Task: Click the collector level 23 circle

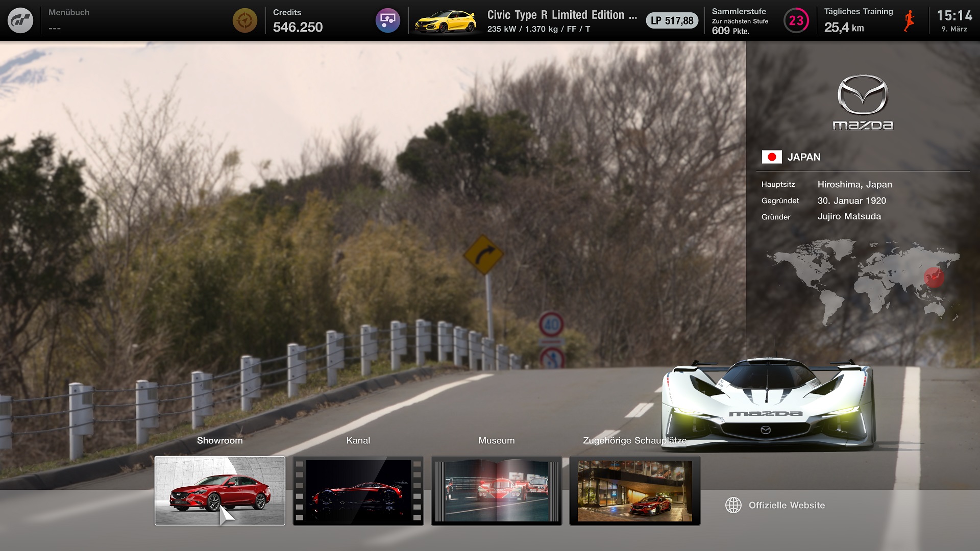Action: pos(796,21)
